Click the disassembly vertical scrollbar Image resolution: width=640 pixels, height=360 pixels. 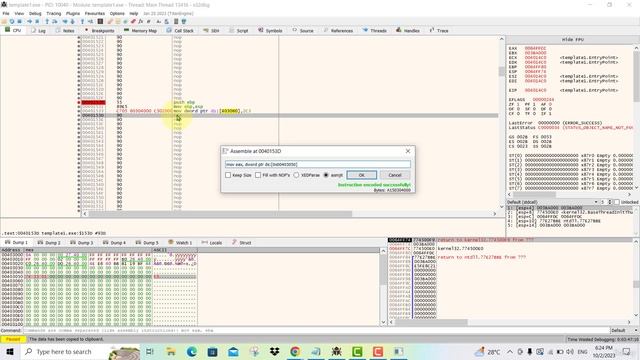[502, 122]
